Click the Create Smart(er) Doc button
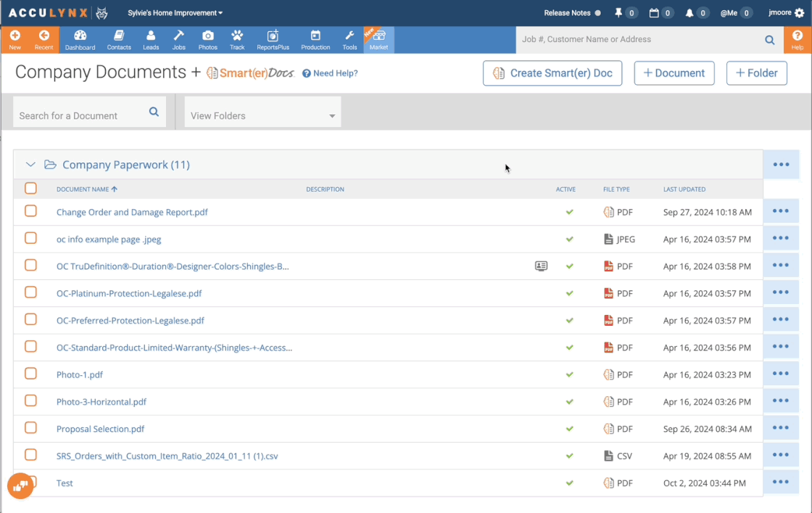Viewport: 812px width, 513px height. 552,73
